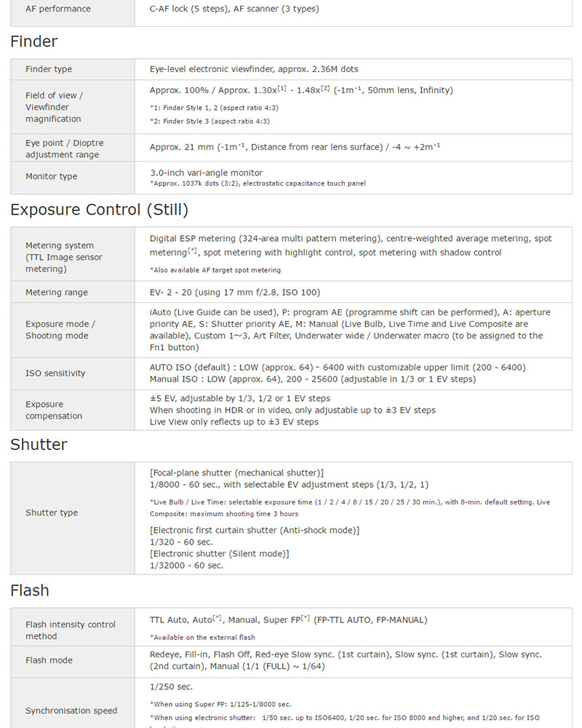This screenshot has height=728, width=582.
Task: Select the Metering range row label
Action: tap(56, 293)
